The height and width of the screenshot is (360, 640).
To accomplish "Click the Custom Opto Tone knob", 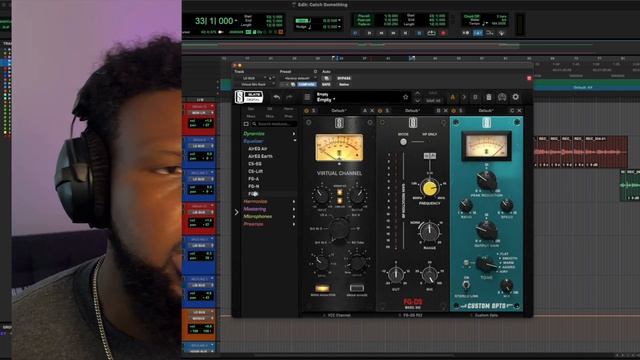I will click(x=485, y=264).
